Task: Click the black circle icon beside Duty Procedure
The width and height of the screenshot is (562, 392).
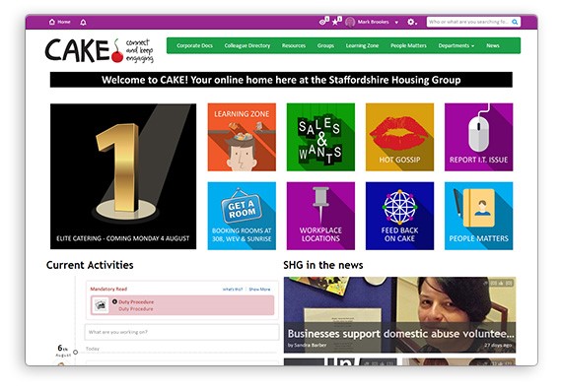Action: [x=114, y=301]
